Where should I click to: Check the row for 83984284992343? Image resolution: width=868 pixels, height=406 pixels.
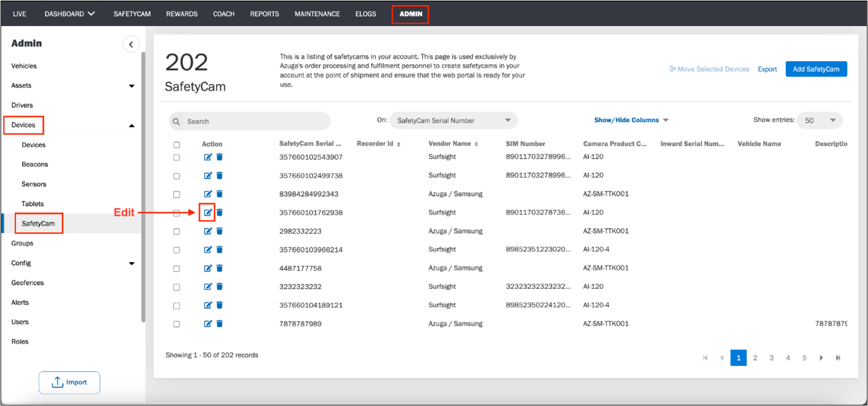coord(176,195)
